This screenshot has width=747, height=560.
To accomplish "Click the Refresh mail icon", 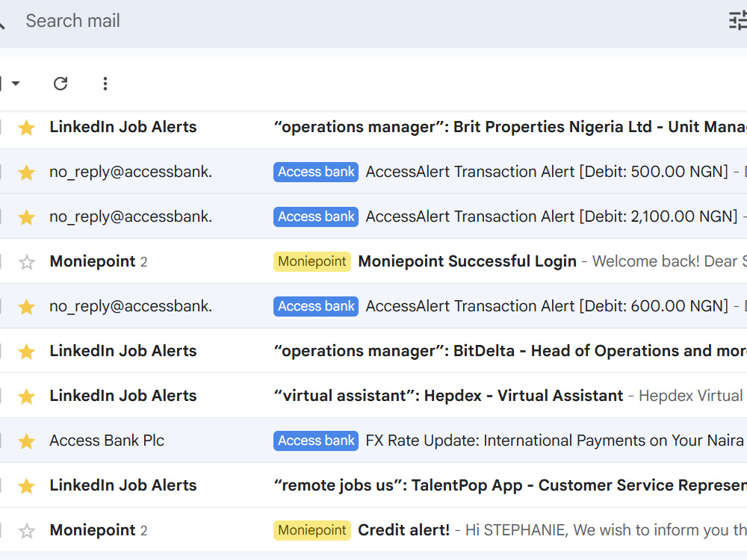I will (x=61, y=84).
